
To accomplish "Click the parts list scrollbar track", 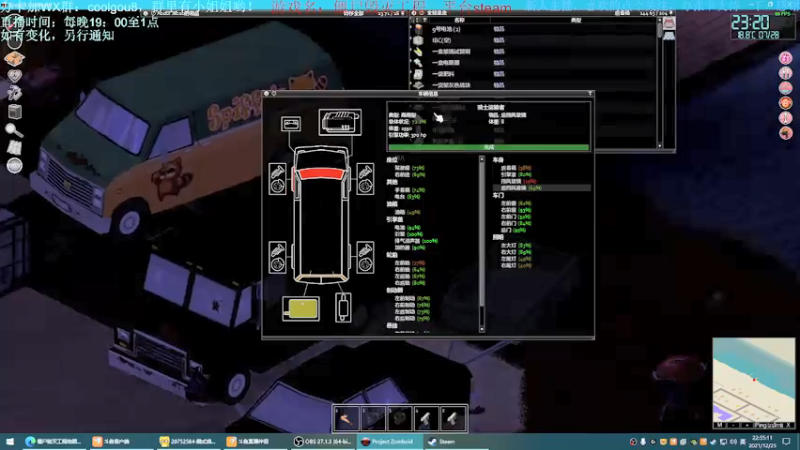I will tap(482, 245).
